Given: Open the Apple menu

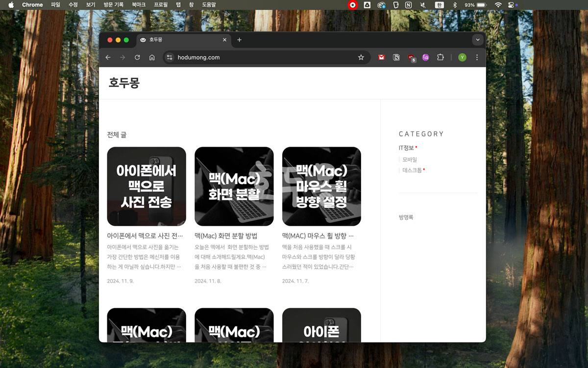Looking at the screenshot, I should [11, 5].
